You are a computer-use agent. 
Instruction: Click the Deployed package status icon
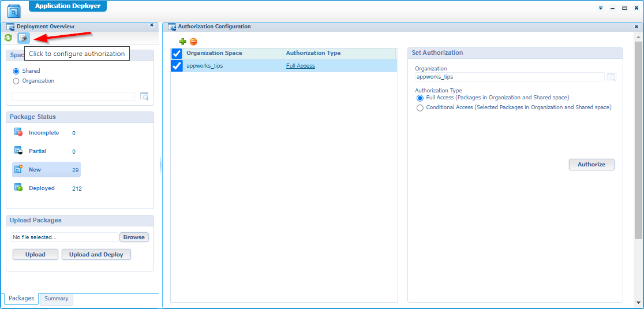(18, 188)
